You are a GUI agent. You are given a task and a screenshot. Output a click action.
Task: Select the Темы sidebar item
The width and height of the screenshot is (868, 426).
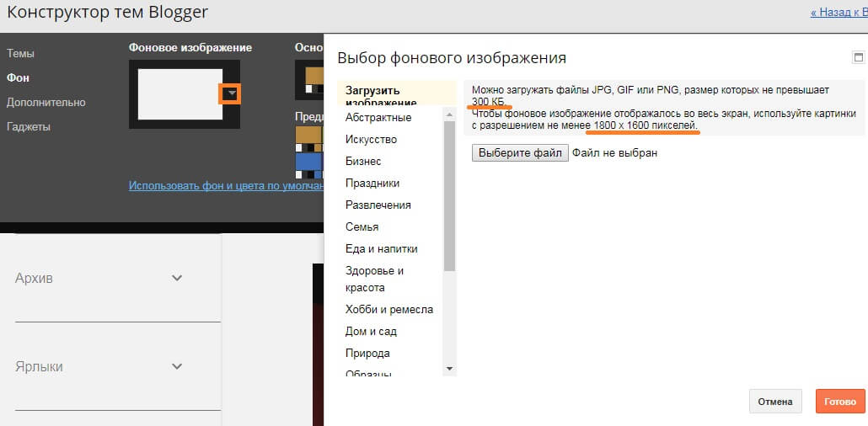coord(20,54)
